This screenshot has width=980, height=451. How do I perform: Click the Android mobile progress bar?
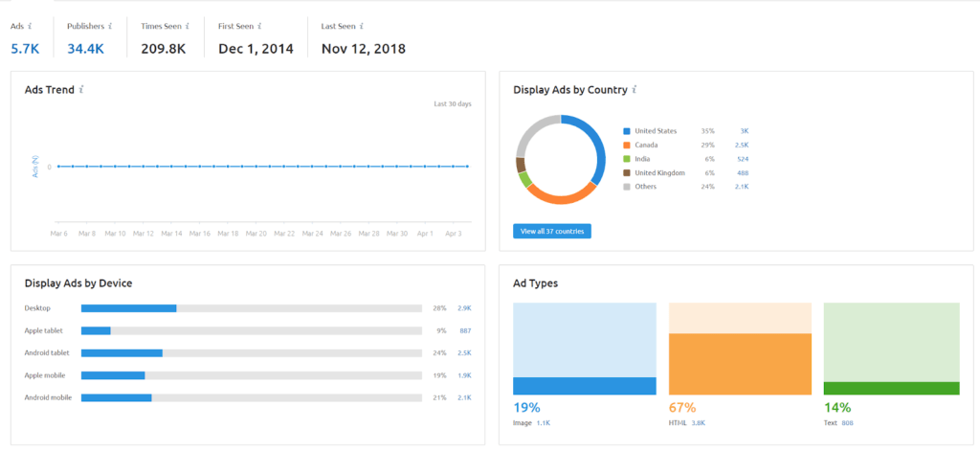click(x=251, y=397)
